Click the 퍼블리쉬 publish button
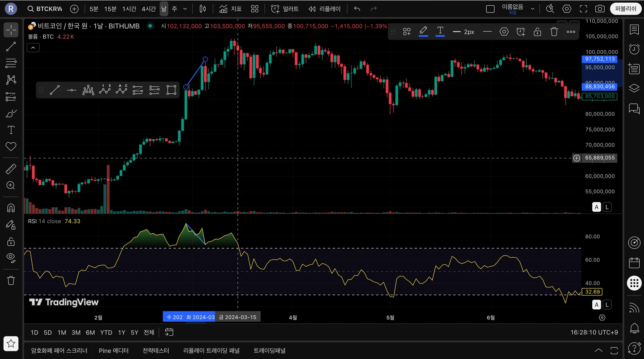Viewport: 644px width, 359px height. point(625,9)
